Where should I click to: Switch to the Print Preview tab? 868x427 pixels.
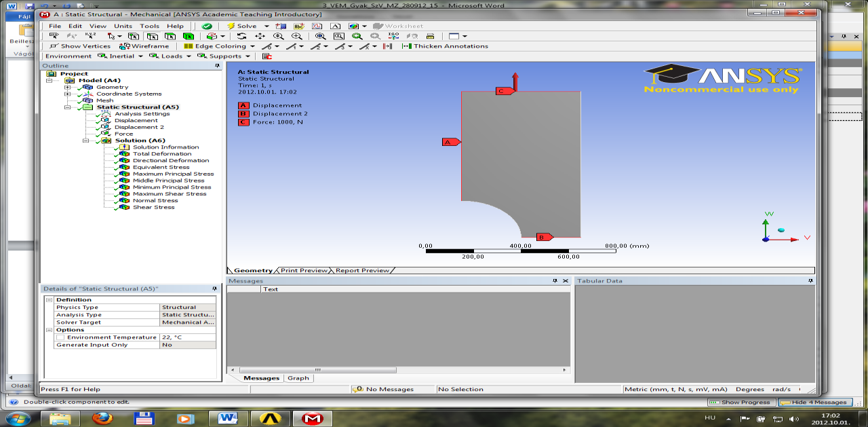point(304,270)
